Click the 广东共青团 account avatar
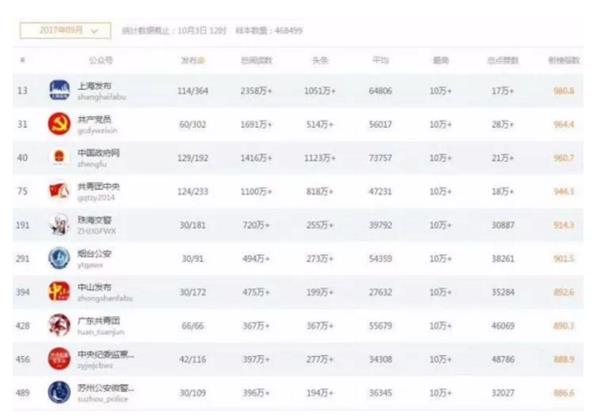 [59, 325]
